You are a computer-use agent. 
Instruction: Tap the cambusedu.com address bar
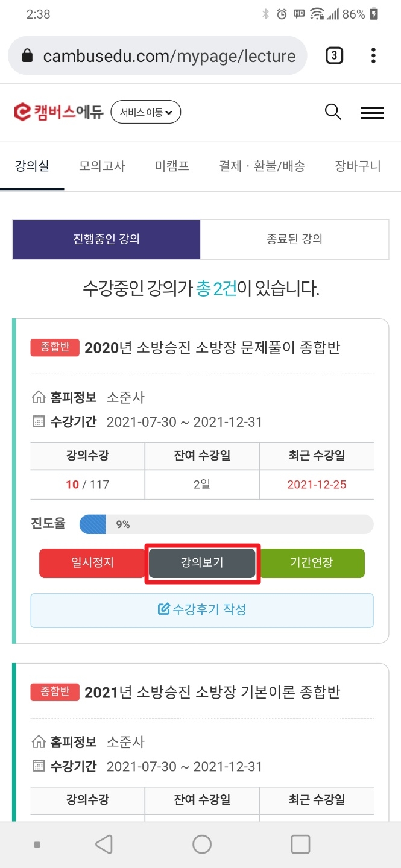[169, 57]
